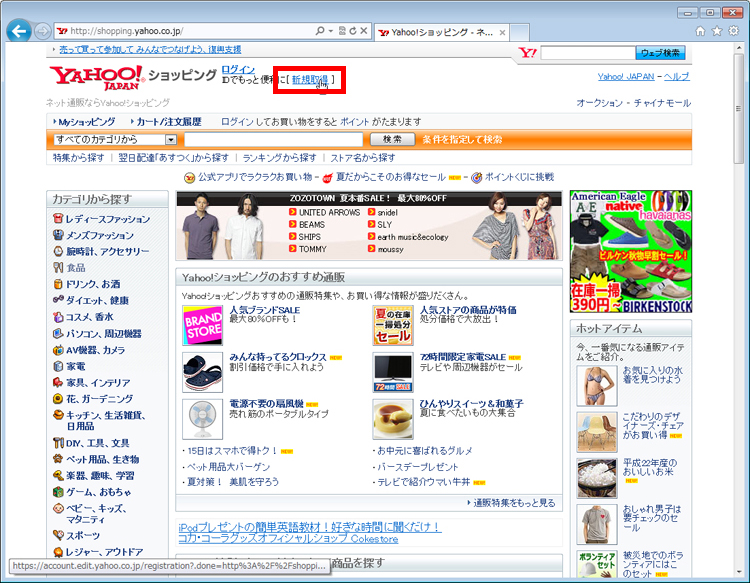The width and height of the screenshot is (750, 583).
Task: Click ポイントくじに挑戦 link
Action: [x=519, y=177]
